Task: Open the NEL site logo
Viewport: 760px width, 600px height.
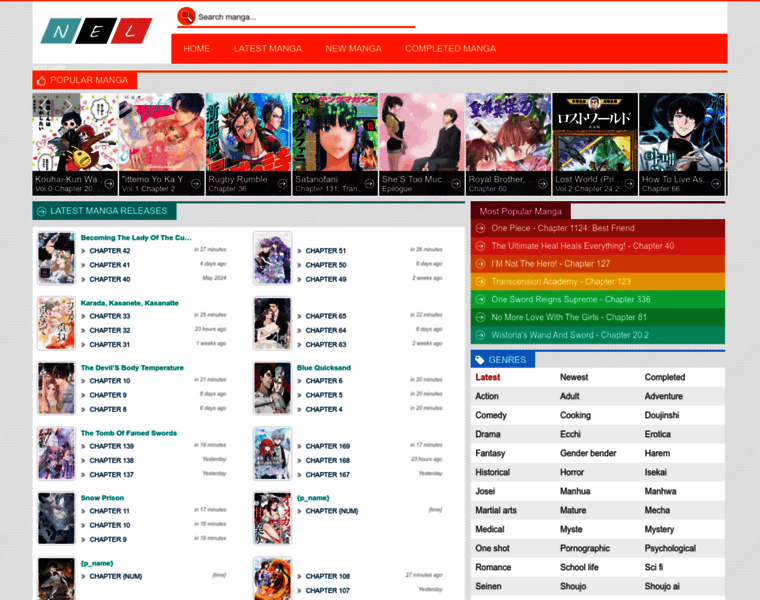Action: pyautogui.click(x=96, y=31)
